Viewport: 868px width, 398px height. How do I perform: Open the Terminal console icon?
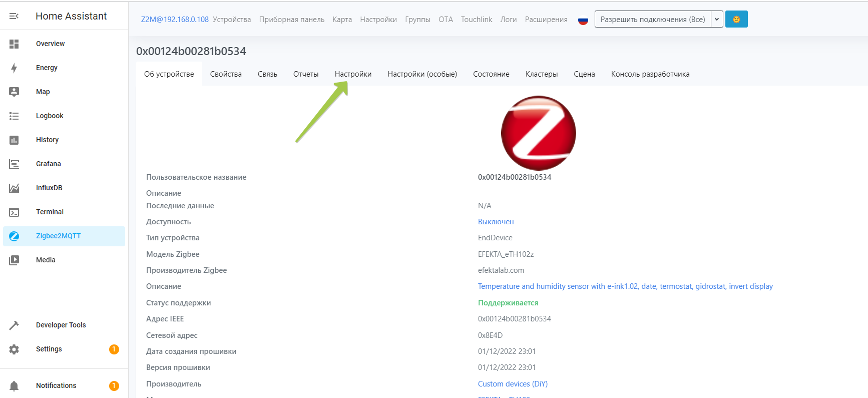(x=14, y=212)
